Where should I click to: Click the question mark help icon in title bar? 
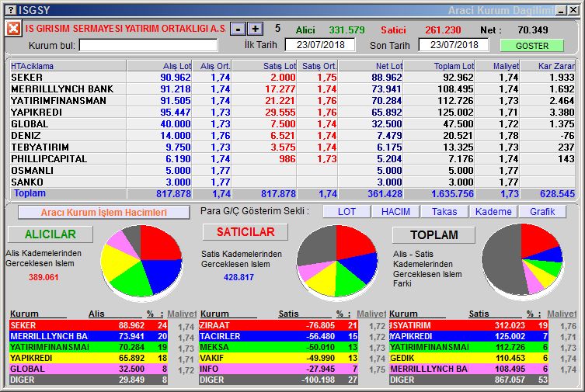(x=11, y=10)
